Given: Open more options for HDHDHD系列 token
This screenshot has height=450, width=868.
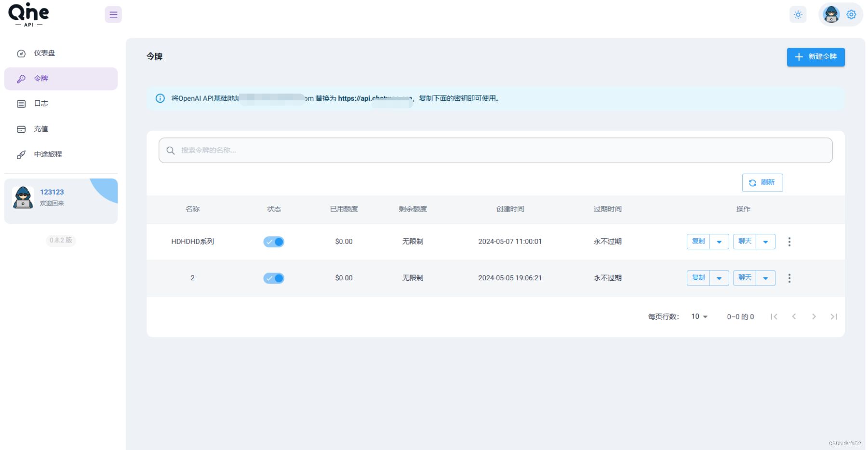Looking at the screenshot, I should coord(789,242).
